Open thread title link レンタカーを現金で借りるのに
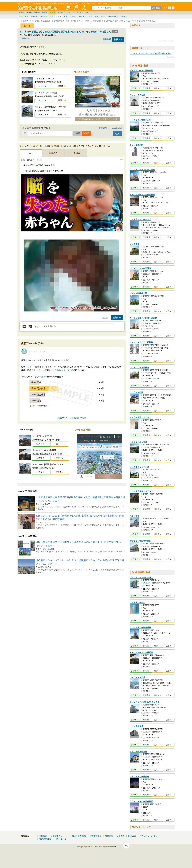 65,32
